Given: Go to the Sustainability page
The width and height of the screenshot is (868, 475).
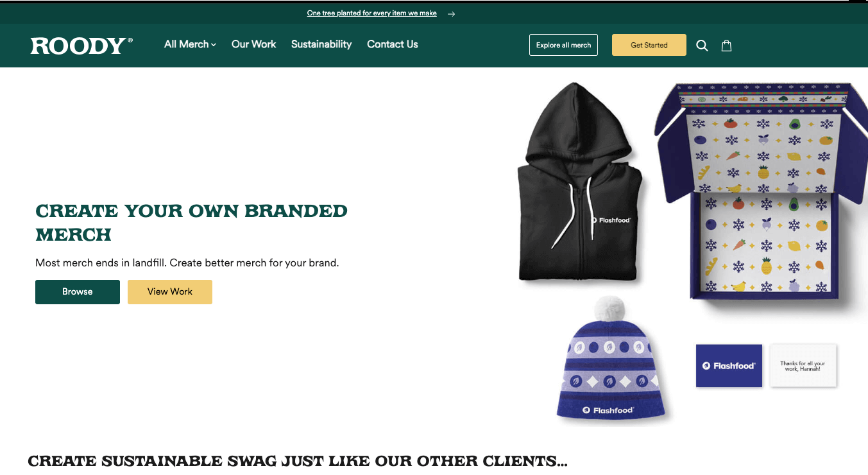Looking at the screenshot, I should pyautogui.click(x=321, y=44).
